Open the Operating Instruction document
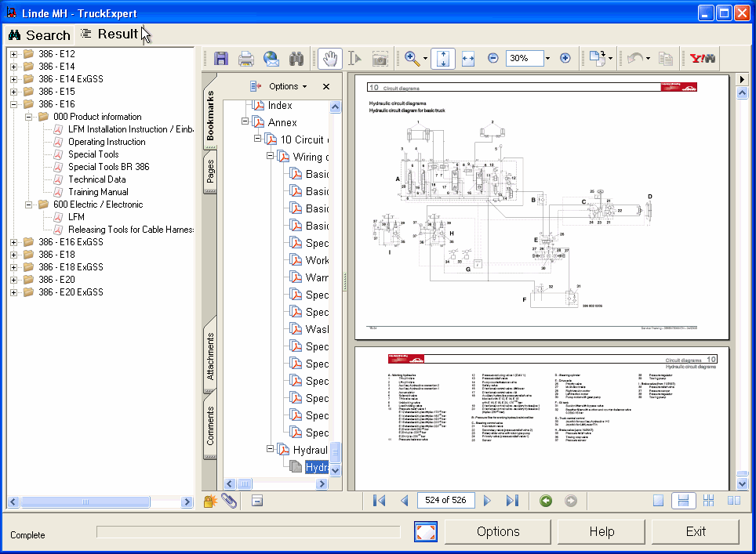 point(107,142)
